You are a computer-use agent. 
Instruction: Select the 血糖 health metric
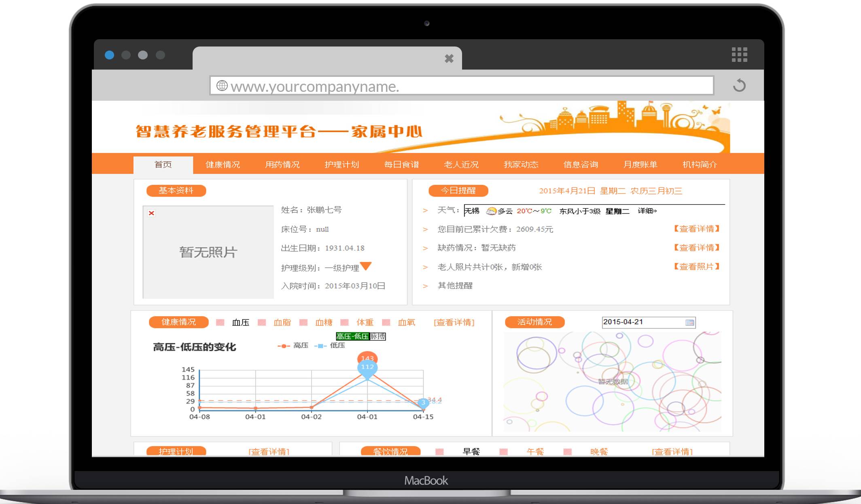[324, 322]
